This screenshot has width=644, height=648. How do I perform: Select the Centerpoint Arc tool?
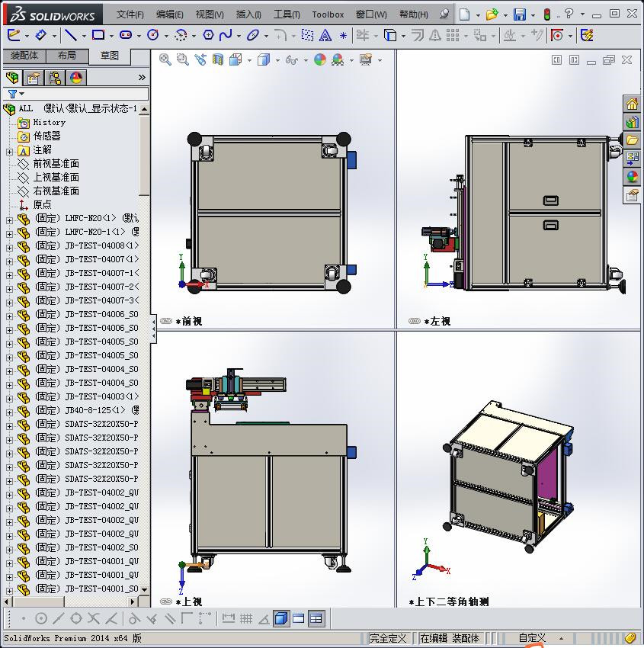coord(181,36)
